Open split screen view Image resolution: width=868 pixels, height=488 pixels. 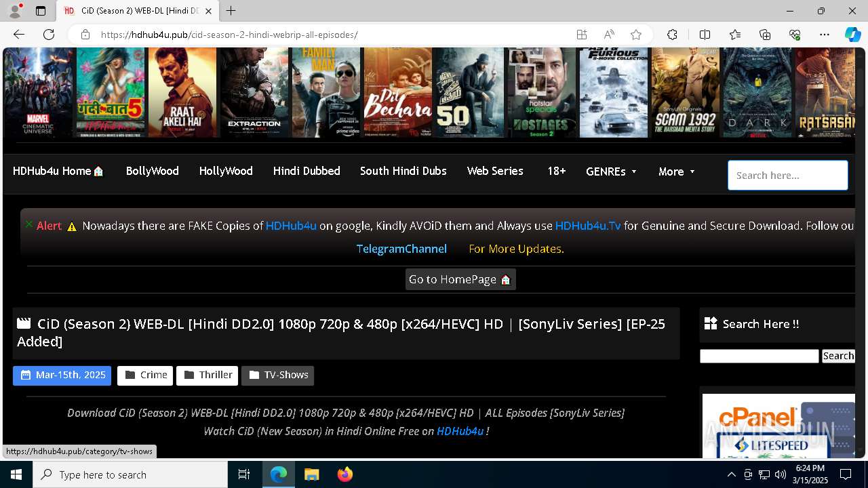tap(705, 35)
